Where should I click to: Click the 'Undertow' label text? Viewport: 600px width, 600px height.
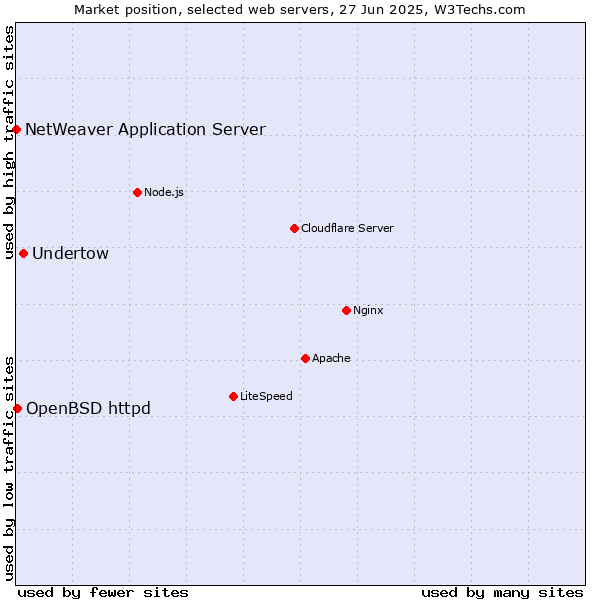(70, 254)
